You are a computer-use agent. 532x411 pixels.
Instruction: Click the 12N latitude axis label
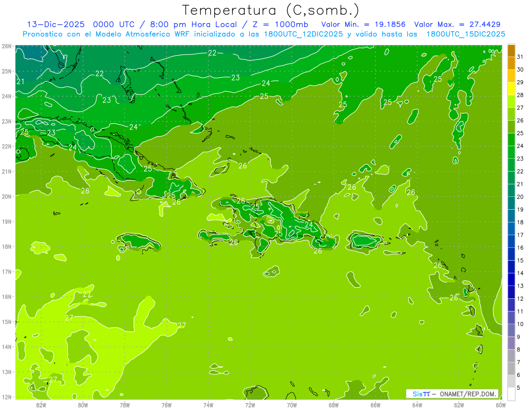coord(7,397)
